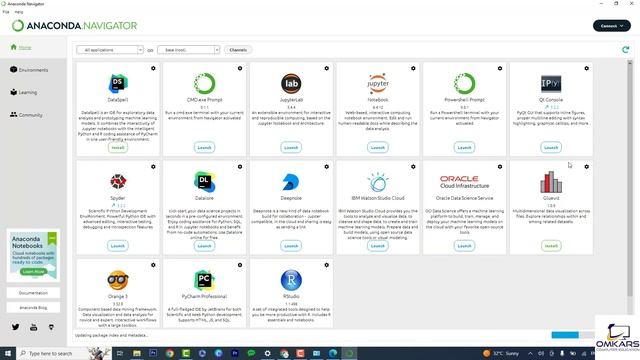Open the RStudio tile gear options
Viewport: 640px width, 360px height.
click(327, 265)
